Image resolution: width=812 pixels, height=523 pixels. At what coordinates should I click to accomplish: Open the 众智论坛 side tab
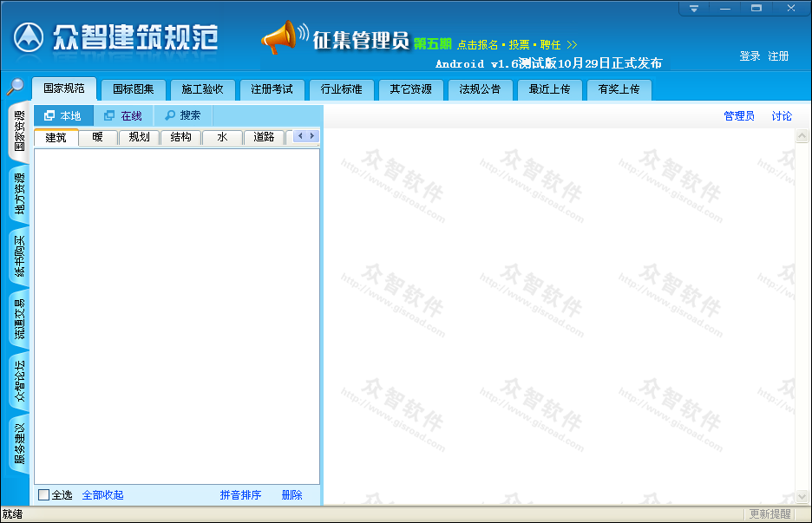point(19,382)
